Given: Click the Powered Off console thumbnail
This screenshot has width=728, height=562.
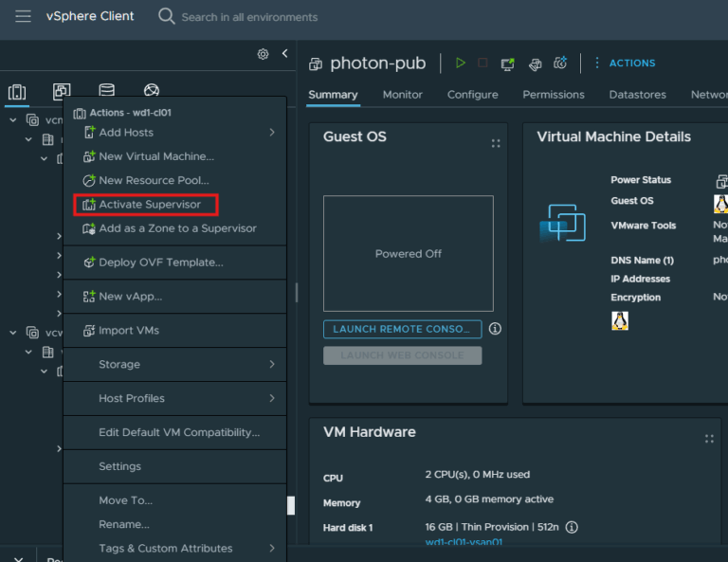Looking at the screenshot, I should coord(409,253).
